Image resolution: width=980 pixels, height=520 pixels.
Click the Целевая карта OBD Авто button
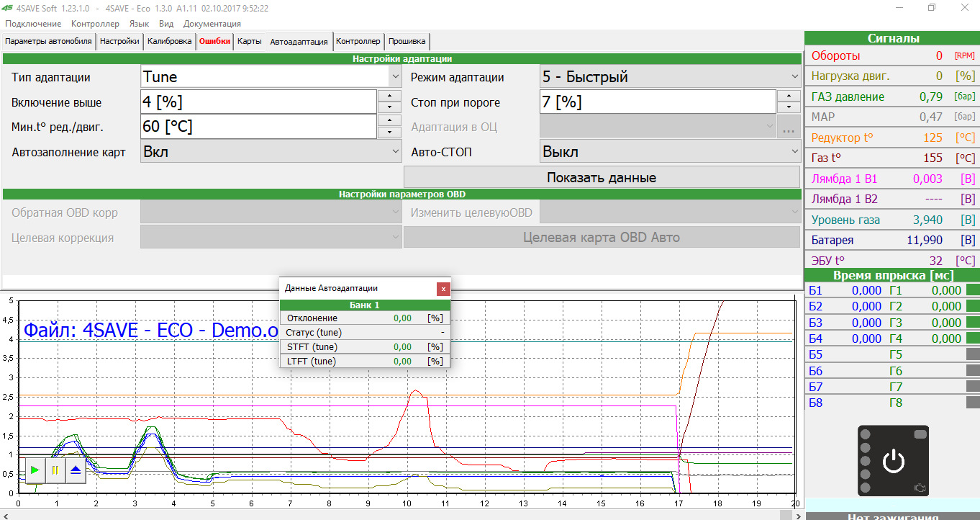point(602,238)
